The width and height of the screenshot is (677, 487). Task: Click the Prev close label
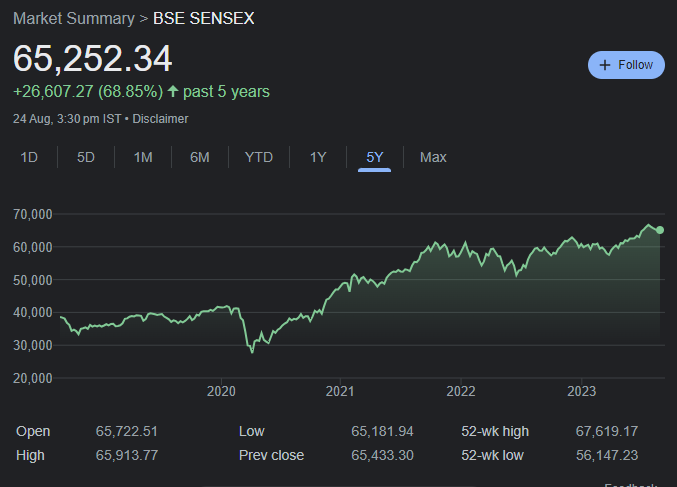271,455
